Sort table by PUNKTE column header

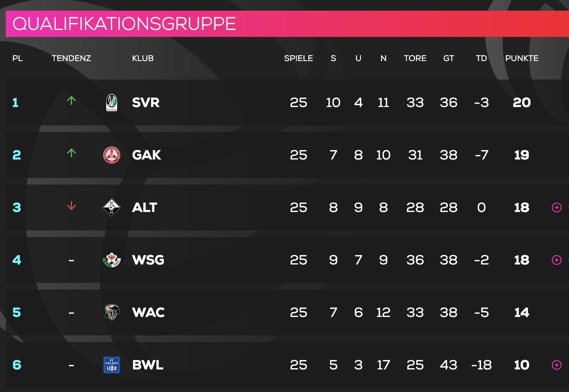[521, 58]
